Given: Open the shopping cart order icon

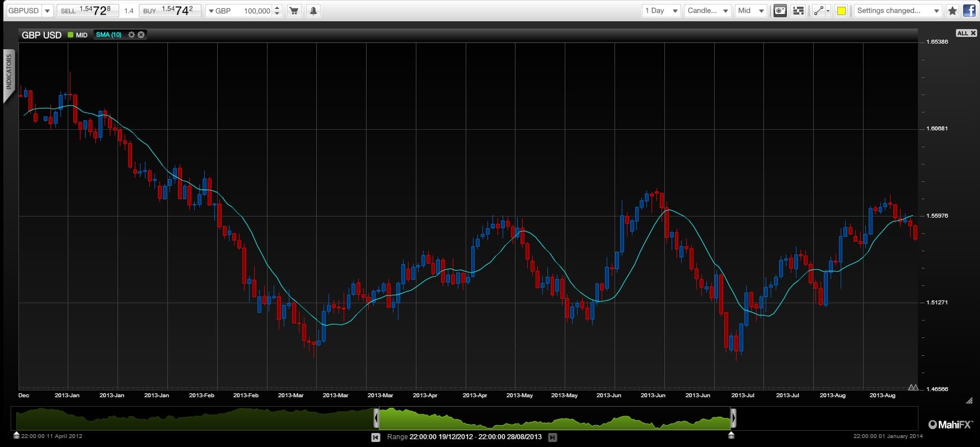Looking at the screenshot, I should [x=294, y=11].
